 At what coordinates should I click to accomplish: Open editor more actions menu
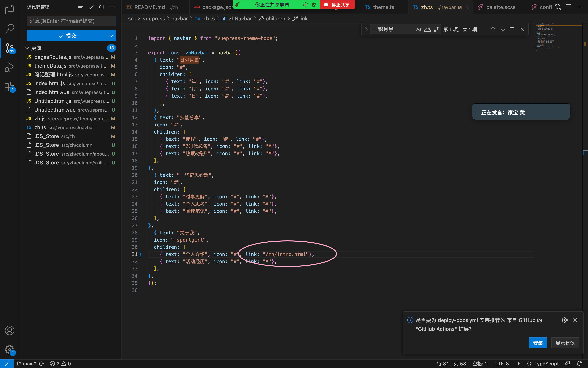(579, 7)
